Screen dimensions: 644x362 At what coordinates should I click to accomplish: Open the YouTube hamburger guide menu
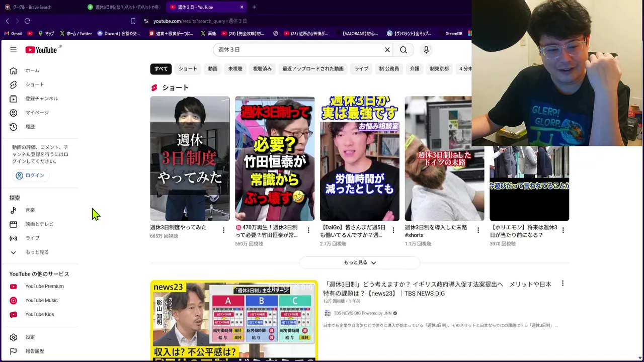point(14,50)
